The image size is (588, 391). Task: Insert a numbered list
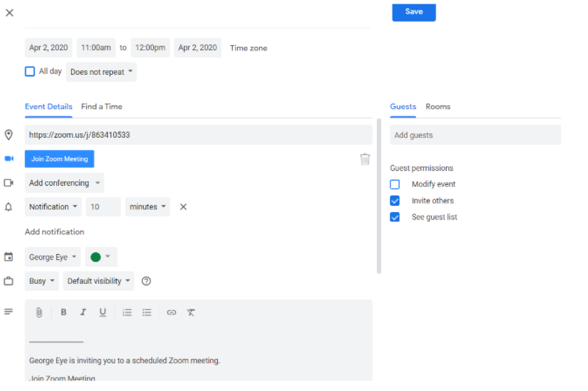(127, 312)
